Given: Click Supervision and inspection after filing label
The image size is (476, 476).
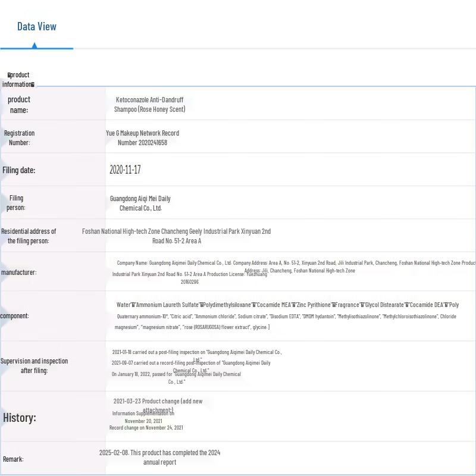Looking at the screenshot, I should (34, 365).
